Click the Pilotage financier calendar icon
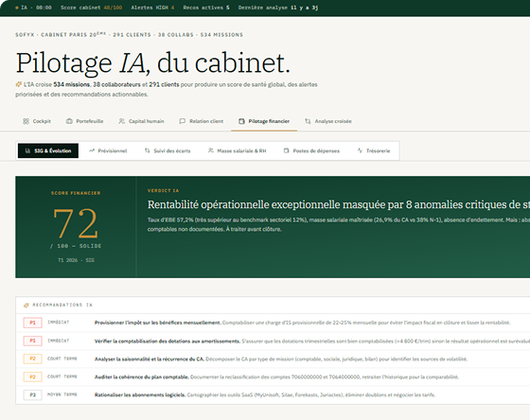The image size is (530, 420). [x=241, y=121]
